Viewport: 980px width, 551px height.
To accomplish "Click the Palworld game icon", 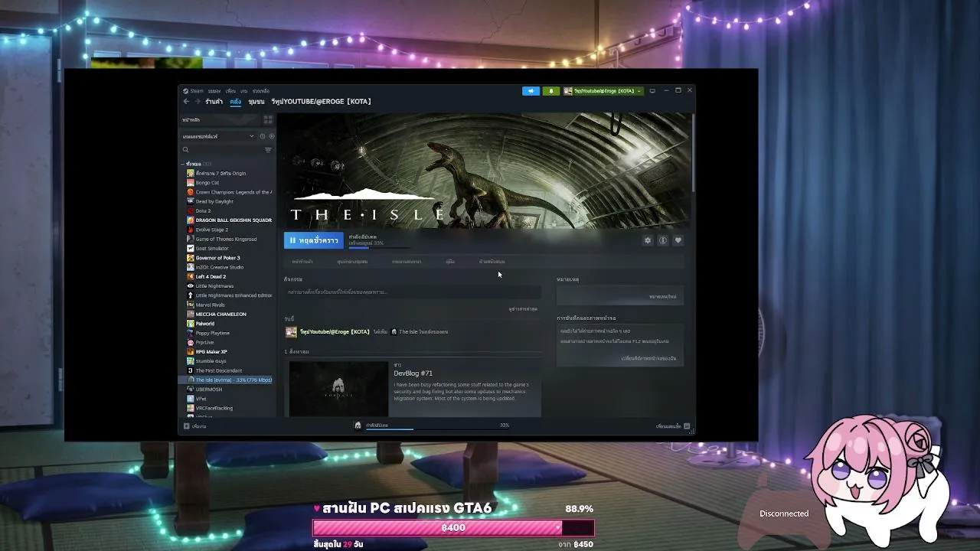I will click(x=191, y=324).
